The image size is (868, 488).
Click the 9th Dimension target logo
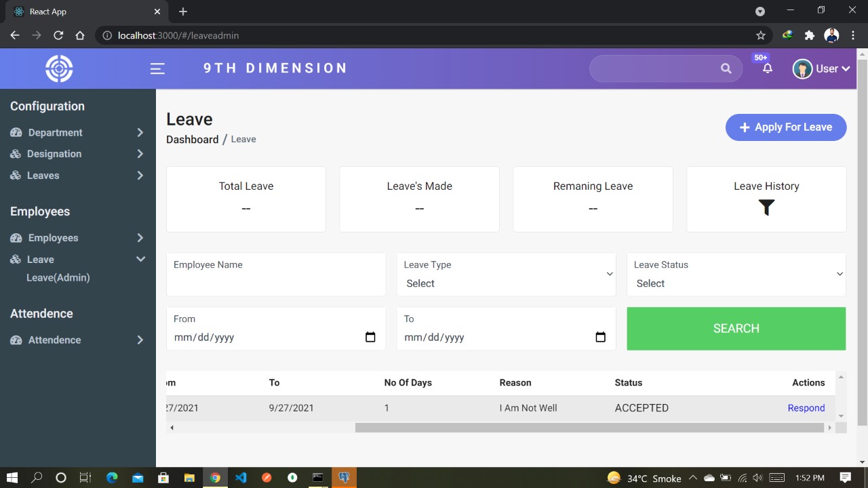pyautogui.click(x=59, y=68)
